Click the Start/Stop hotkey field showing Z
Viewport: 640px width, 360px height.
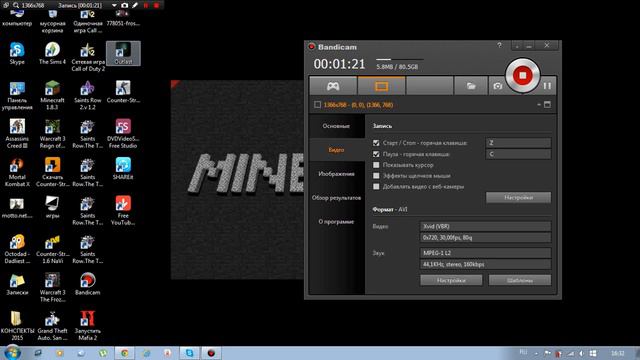[518, 143]
